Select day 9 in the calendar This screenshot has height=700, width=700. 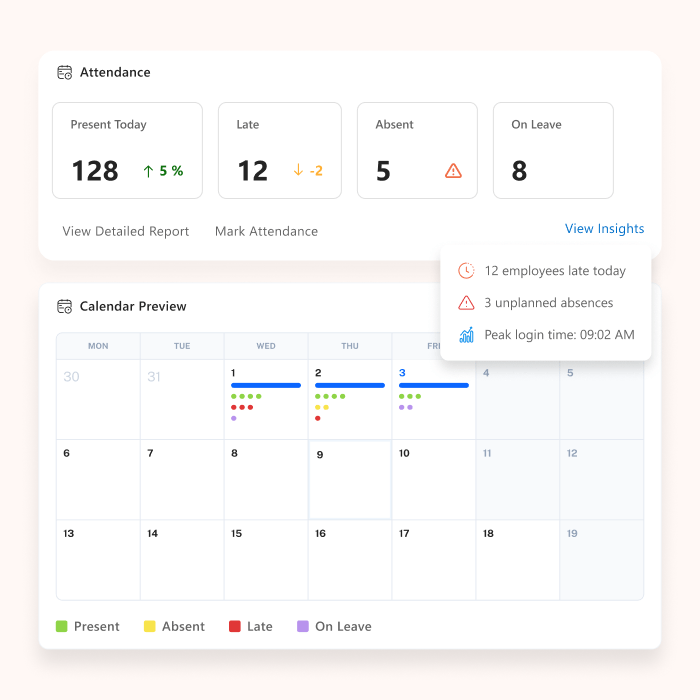[x=350, y=480]
